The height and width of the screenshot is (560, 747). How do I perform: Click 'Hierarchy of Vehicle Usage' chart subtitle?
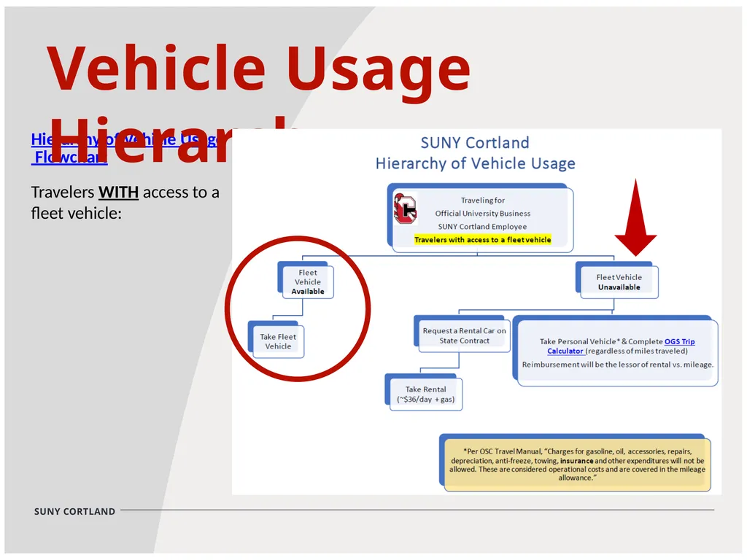pyautogui.click(x=475, y=163)
